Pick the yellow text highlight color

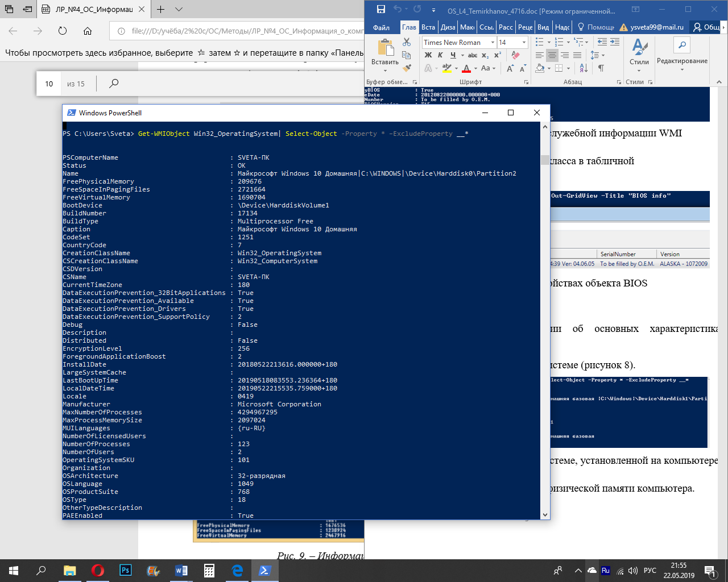coord(447,68)
